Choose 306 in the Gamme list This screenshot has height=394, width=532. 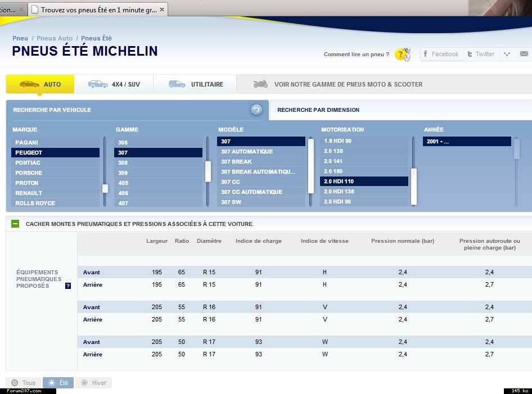pyautogui.click(x=158, y=142)
